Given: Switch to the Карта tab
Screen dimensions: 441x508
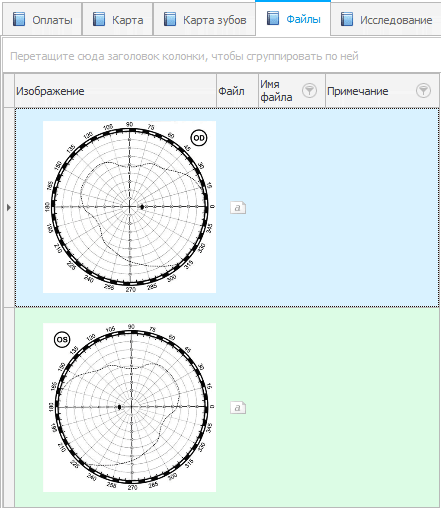Looking at the screenshot, I should click(x=118, y=20).
